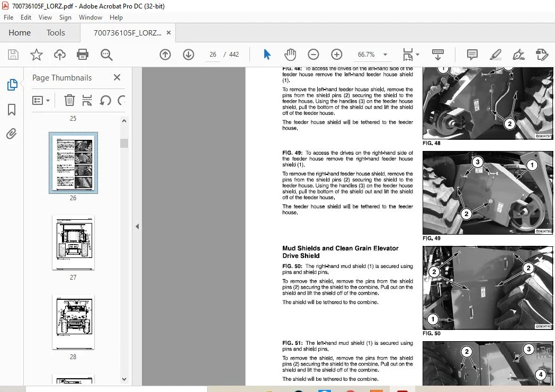Click the FIG. 48 feeder house photo
555x392 pixels.
(x=487, y=103)
